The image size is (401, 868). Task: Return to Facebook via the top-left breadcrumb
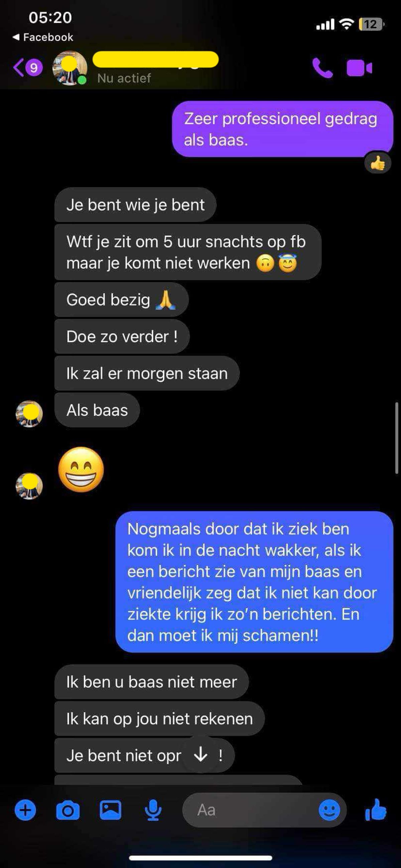point(43,37)
